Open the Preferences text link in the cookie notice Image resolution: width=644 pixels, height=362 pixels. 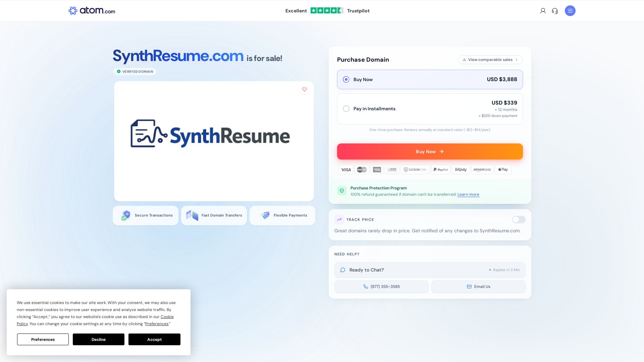click(157, 324)
